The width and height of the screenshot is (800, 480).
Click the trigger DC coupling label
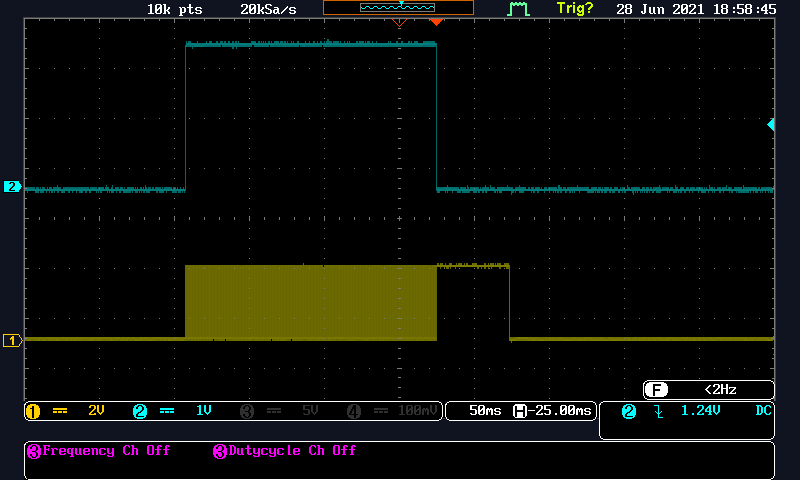763,411
